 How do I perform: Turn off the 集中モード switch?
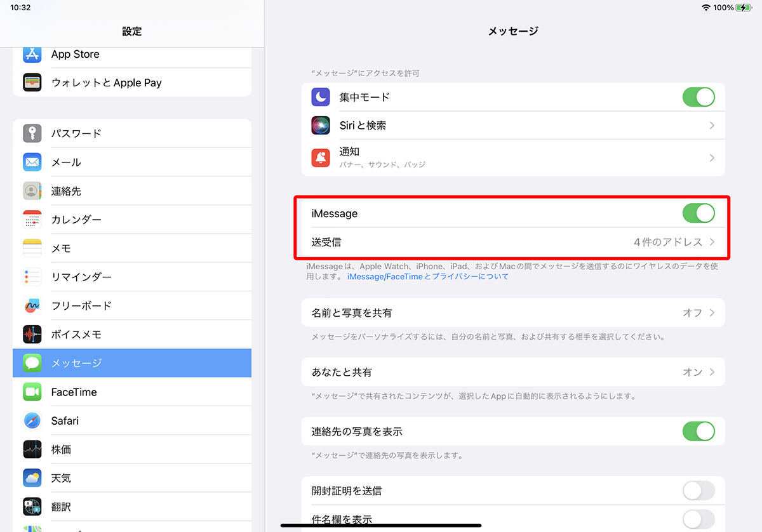click(x=698, y=97)
